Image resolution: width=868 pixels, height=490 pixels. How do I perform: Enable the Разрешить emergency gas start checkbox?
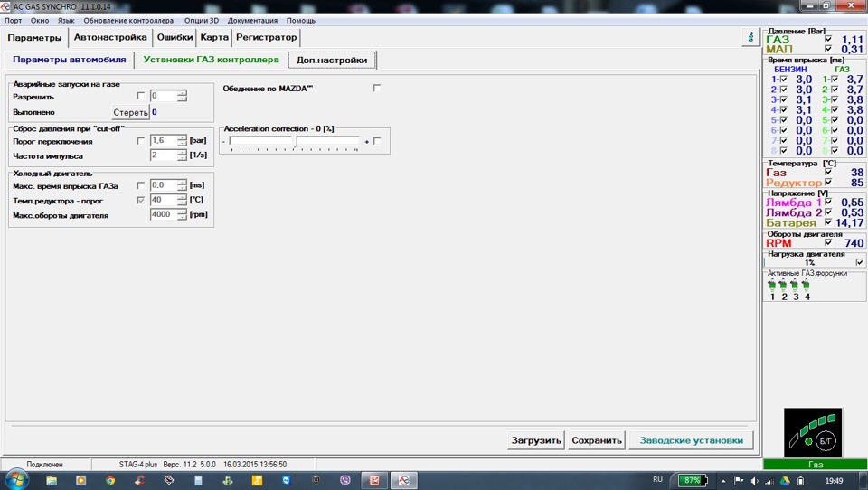coord(141,96)
